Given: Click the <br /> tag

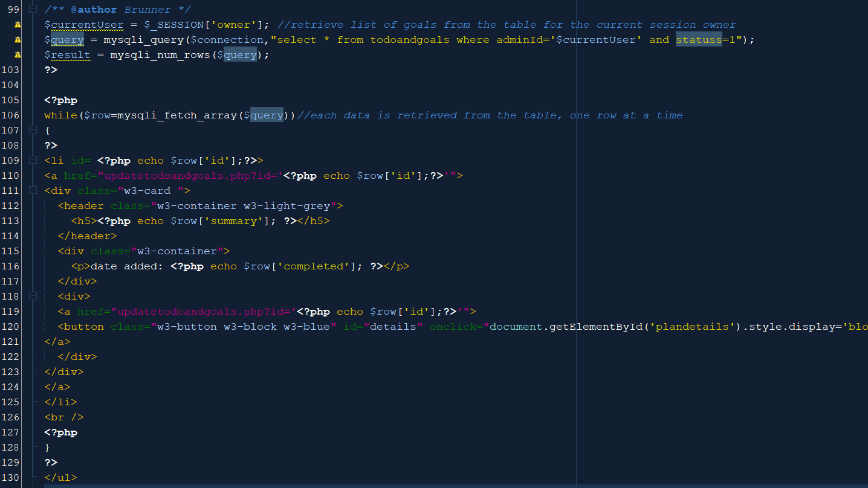Looking at the screenshot, I should tap(64, 417).
